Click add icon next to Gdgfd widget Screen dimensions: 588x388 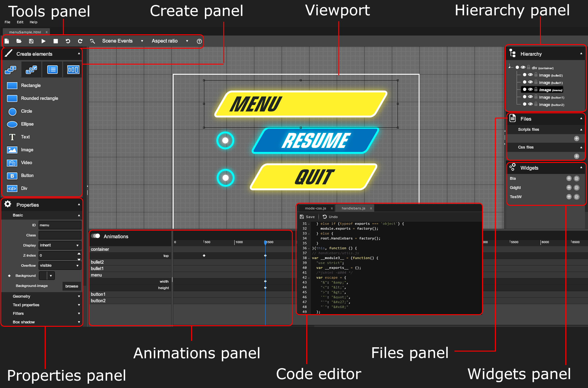pos(569,187)
